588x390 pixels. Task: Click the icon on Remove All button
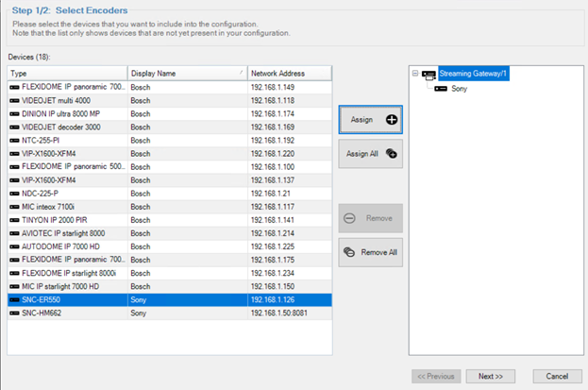point(348,252)
